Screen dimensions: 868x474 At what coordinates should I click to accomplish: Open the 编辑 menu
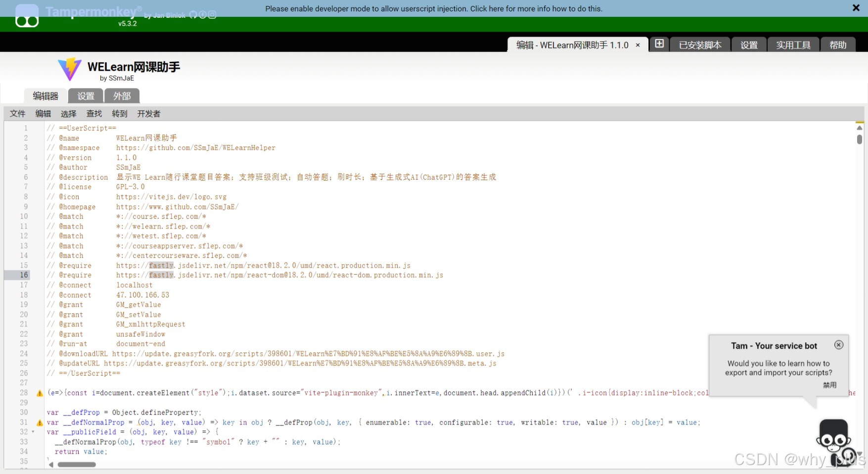[x=43, y=114]
